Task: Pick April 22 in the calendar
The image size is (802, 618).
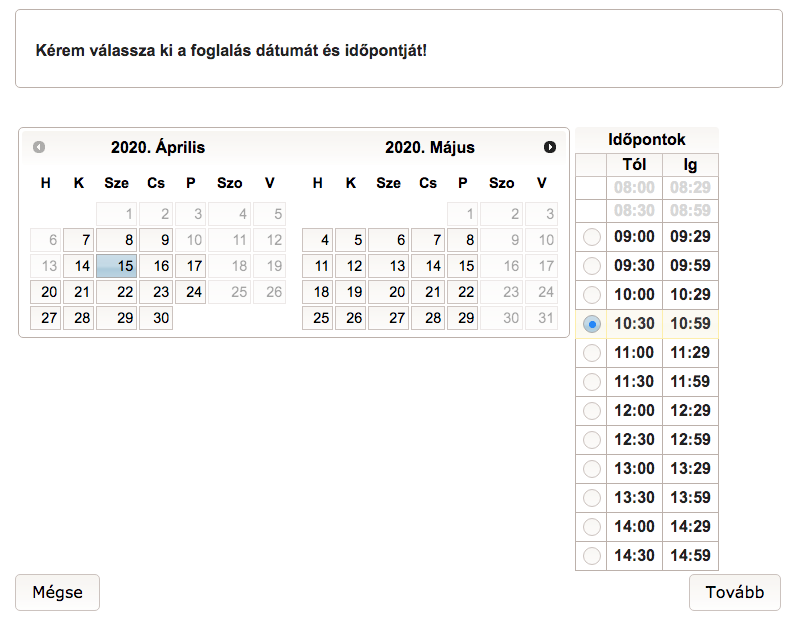Action: tap(117, 292)
